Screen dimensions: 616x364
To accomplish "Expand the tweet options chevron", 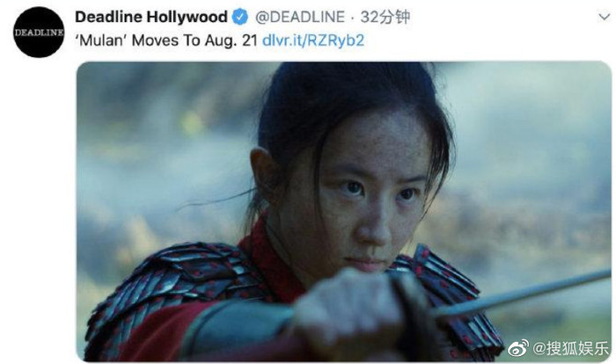I will (x=605, y=17).
